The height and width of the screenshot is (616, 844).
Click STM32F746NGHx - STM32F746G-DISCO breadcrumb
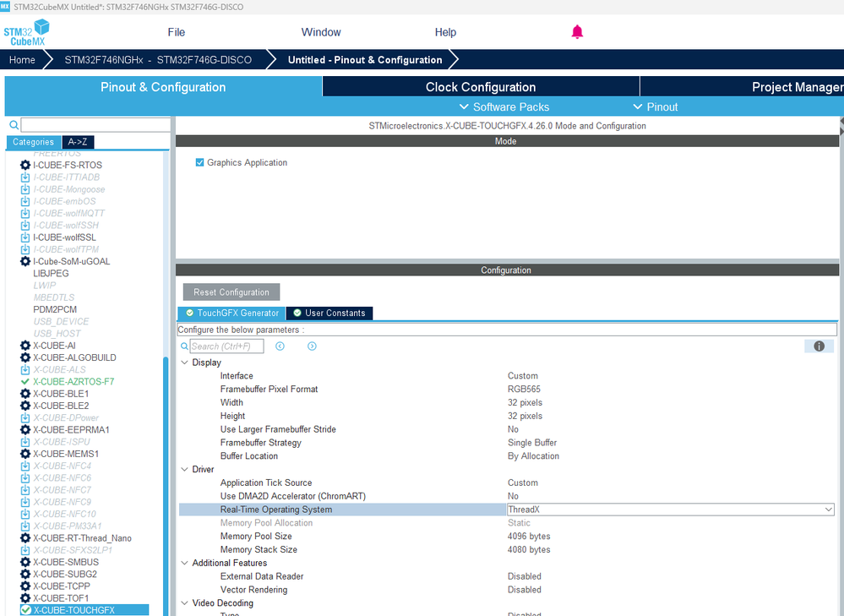point(158,60)
